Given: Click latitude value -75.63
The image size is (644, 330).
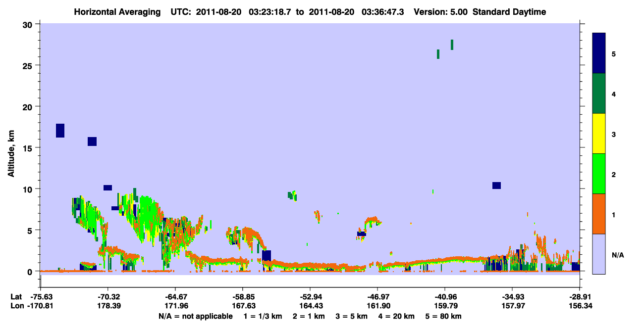Looking at the screenshot, I should (42, 297).
